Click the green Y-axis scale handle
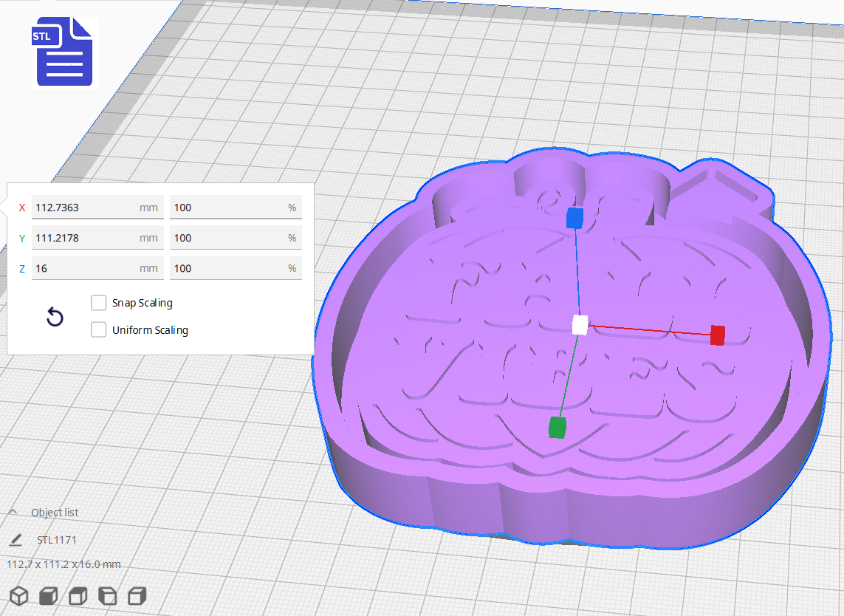This screenshot has width=844, height=616. click(x=556, y=427)
